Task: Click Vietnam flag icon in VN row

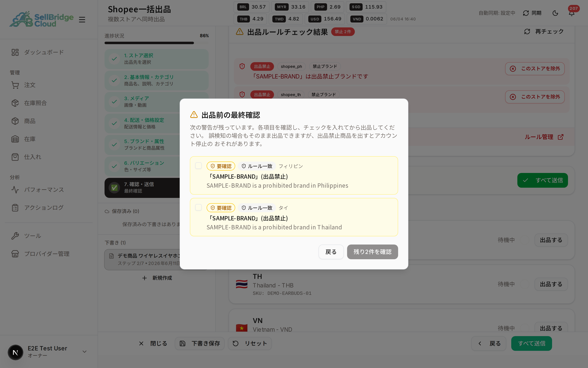Action: tap(242, 328)
